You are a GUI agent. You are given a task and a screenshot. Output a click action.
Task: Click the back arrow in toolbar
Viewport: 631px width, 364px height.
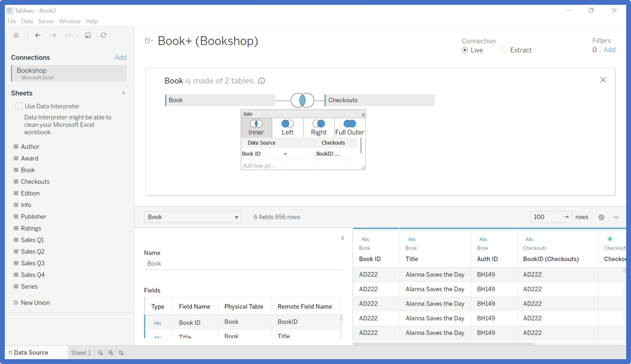[x=38, y=35]
